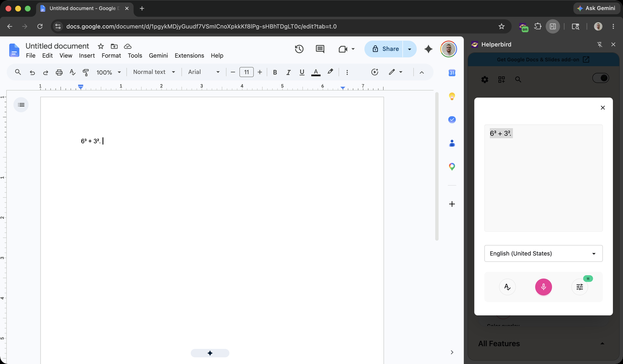Search Helperbird features
The image size is (623, 364).
click(x=518, y=80)
